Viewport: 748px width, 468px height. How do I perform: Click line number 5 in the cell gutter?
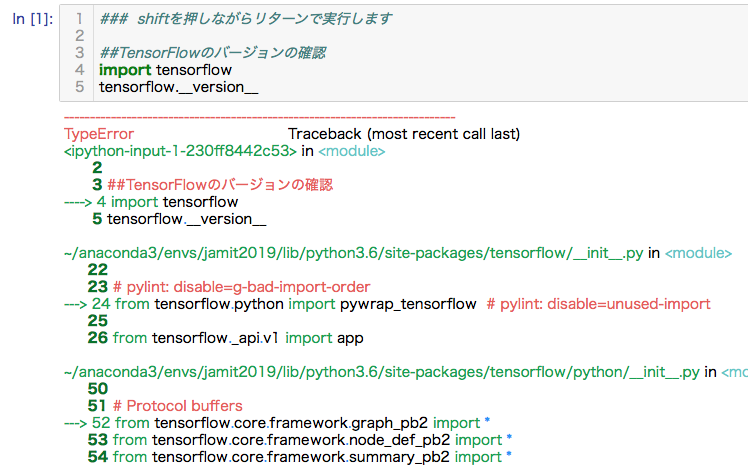click(79, 87)
